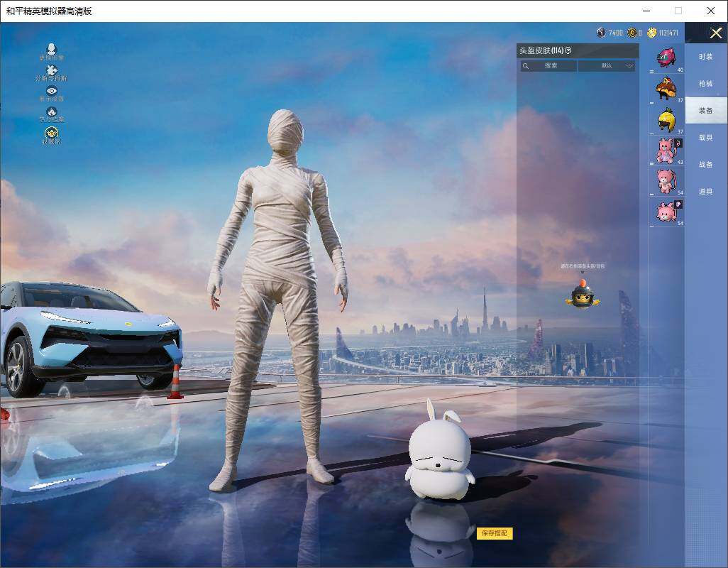The image size is (728, 568).
Task: Open the 默认 sort dropdown
Action: pyautogui.click(x=607, y=66)
